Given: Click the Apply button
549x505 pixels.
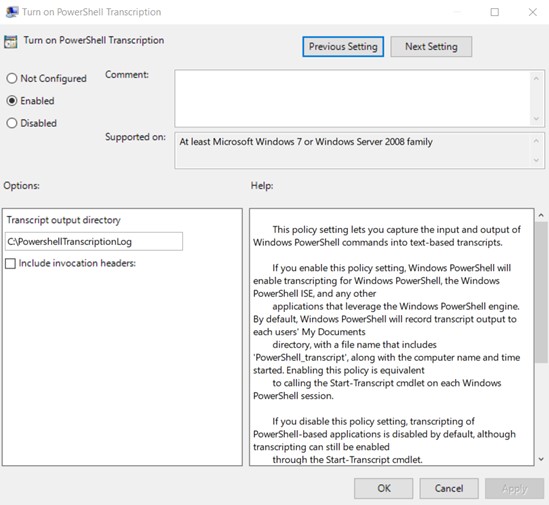Looking at the screenshot, I should (514, 488).
